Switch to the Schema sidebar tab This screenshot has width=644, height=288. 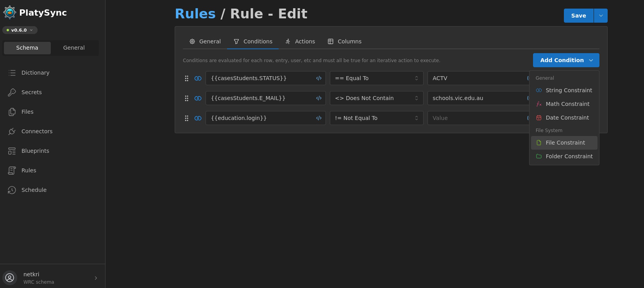coord(27,48)
